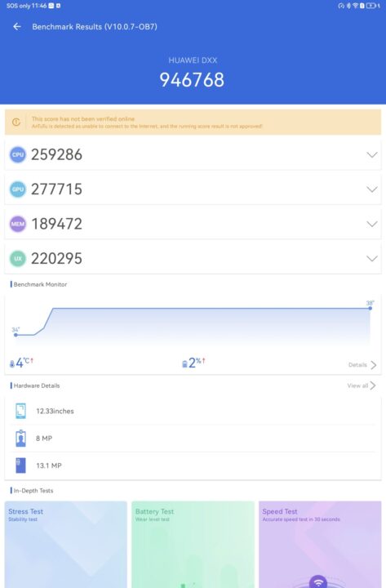
Task: Tap the Wi-Fi icon on Speed Test card
Action: coord(318,582)
